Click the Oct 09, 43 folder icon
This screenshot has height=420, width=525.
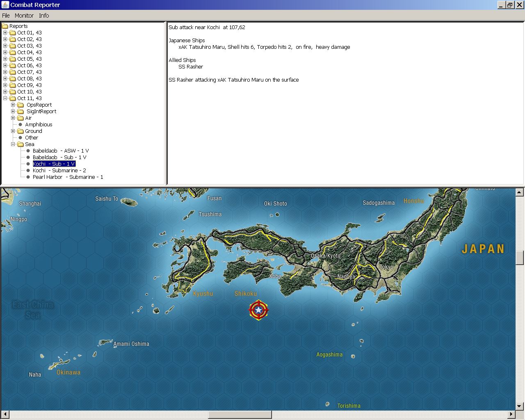pyautogui.click(x=12, y=85)
